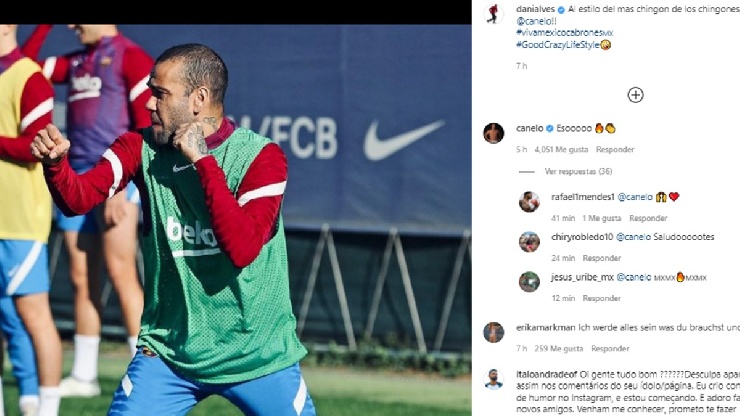Click the #GoodCrazyLifeStyle hashtag
Screen dimensions: 740x416
(558, 45)
